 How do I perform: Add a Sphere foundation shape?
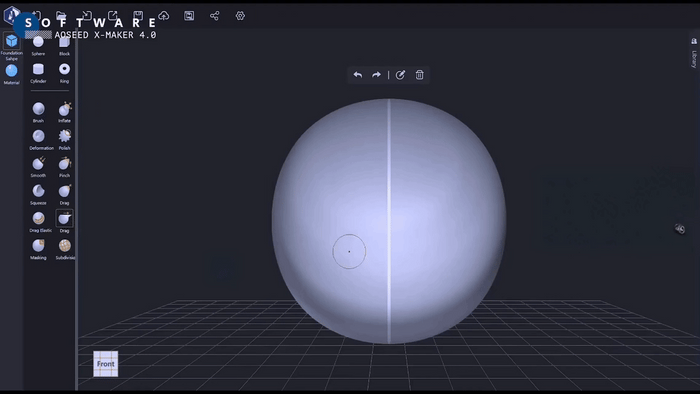[x=38, y=46]
